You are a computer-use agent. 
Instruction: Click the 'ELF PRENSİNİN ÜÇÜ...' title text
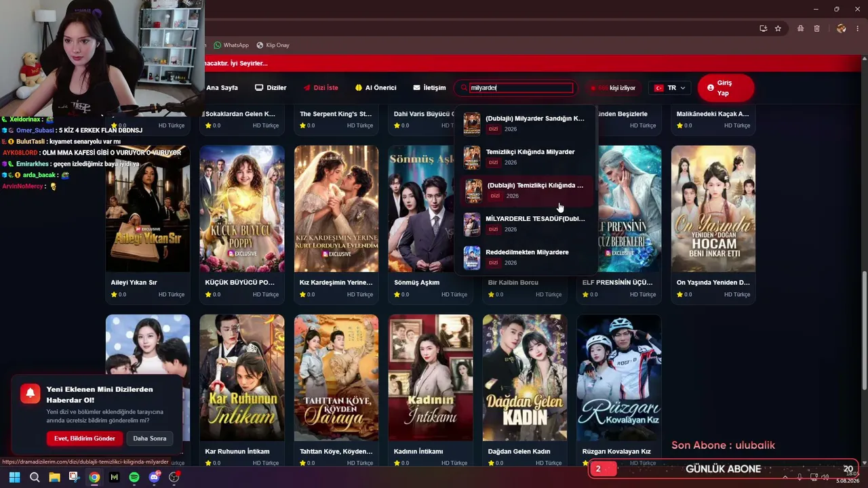coord(618,283)
